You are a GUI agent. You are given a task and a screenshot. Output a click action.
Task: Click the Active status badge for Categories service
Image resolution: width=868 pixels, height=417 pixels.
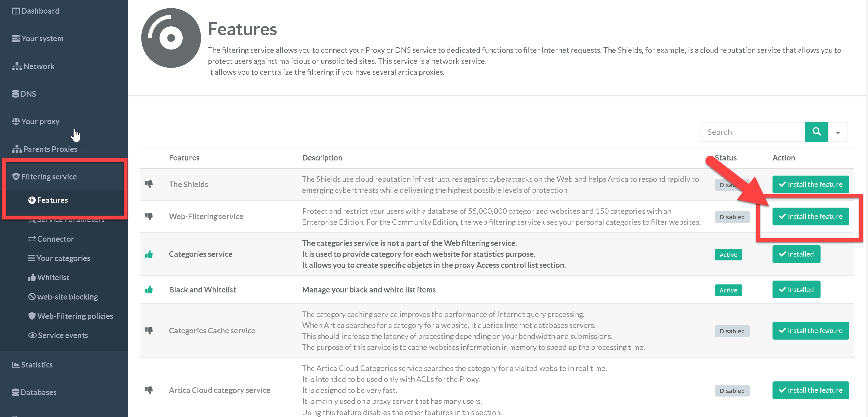click(x=728, y=255)
